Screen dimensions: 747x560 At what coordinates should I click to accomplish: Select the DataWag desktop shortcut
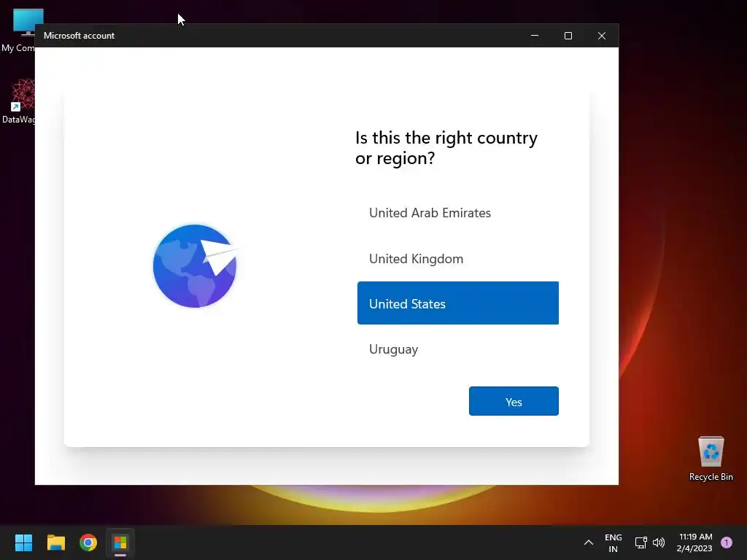pos(18,101)
